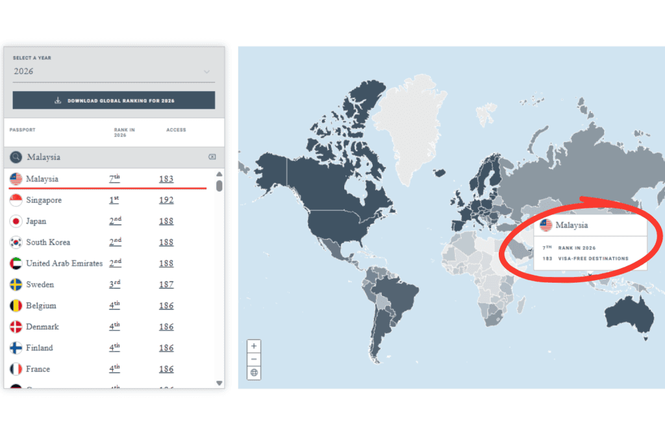
Task: Select the South Korea row name
Action: tap(48, 242)
